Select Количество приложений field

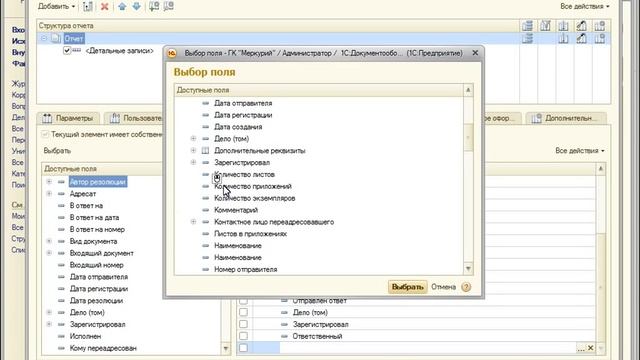(253, 186)
